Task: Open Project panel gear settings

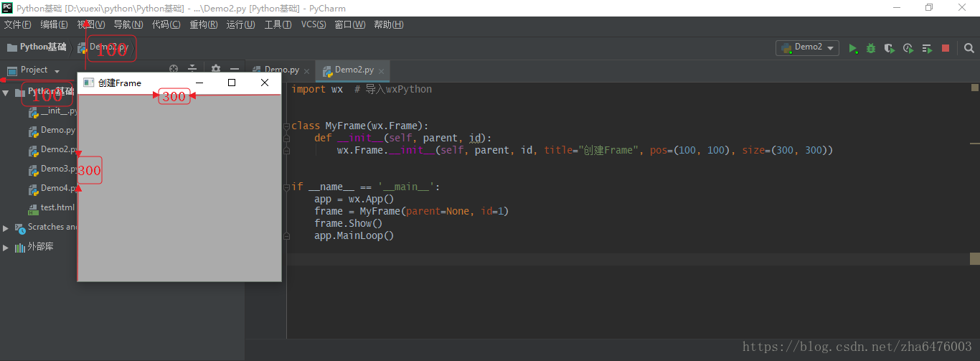Action: pyautogui.click(x=216, y=69)
